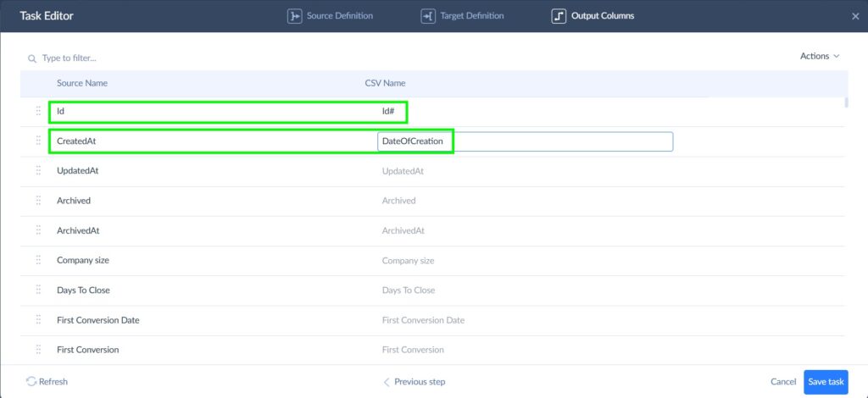Grab drag handle of First Conversion Date row
Image resolution: width=868 pixels, height=398 pixels.
[38, 320]
